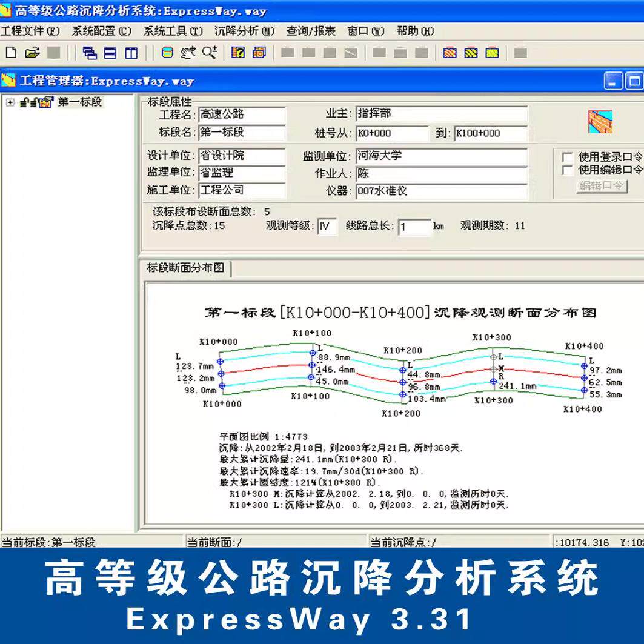
Task: Click the question-mark query icon
Action: [238, 53]
